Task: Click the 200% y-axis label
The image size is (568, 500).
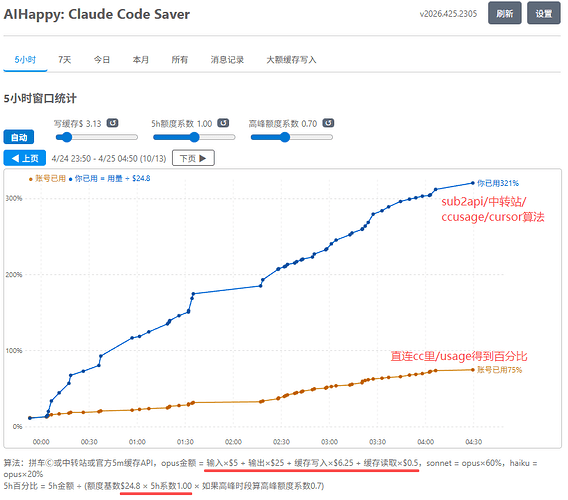Action: pyautogui.click(x=14, y=275)
